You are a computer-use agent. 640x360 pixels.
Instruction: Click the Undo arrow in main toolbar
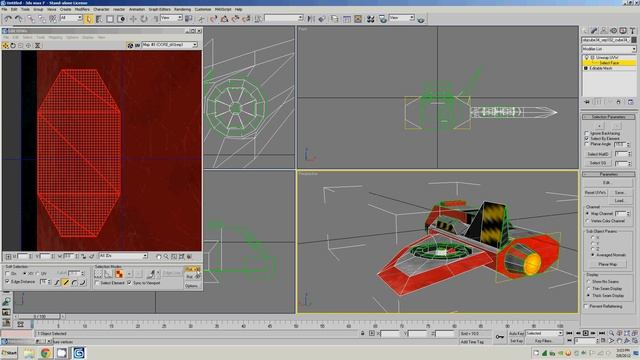coord(8,19)
